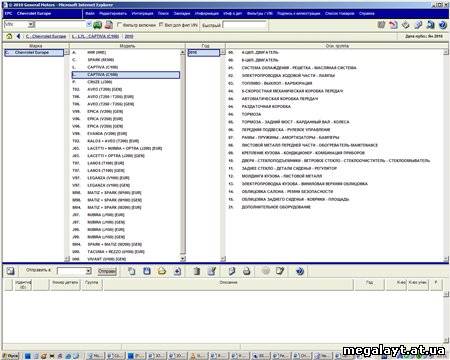
Task: Click the save diskette icon in lower toolbar
Action: tap(147, 271)
